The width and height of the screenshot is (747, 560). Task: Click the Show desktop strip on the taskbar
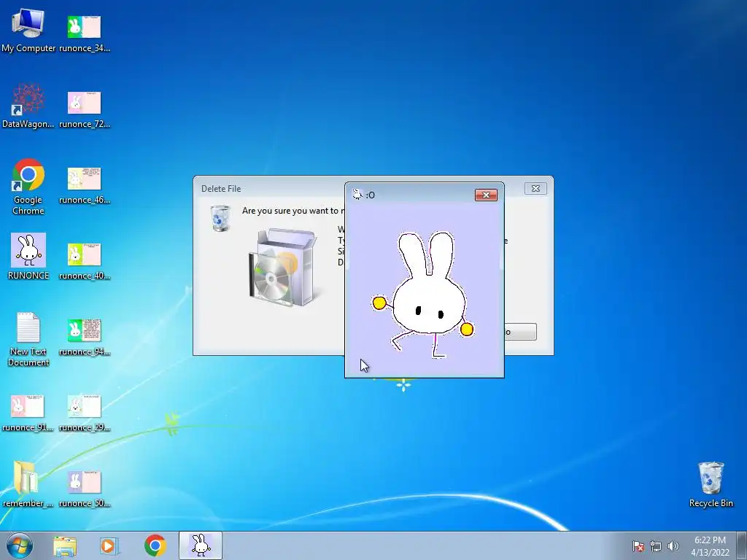pos(742,545)
